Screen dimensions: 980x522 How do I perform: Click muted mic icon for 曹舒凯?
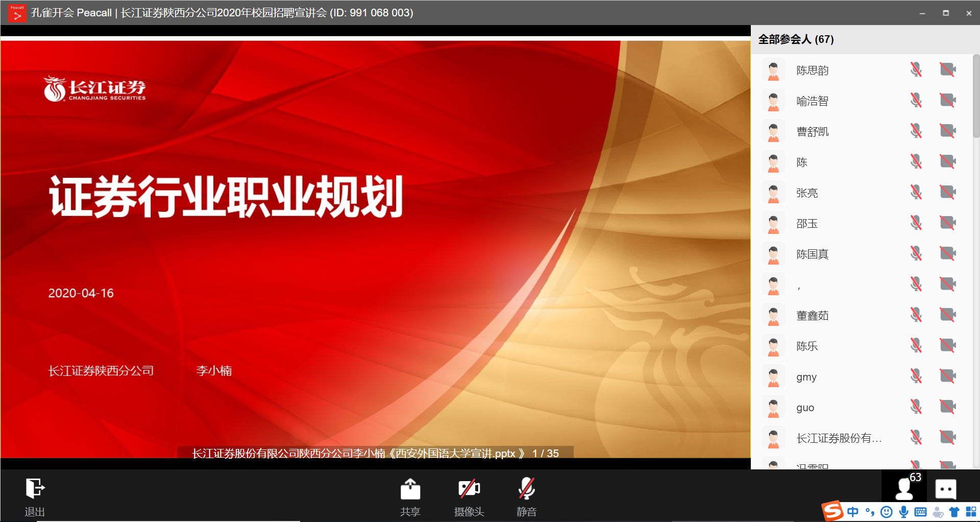coord(916,131)
